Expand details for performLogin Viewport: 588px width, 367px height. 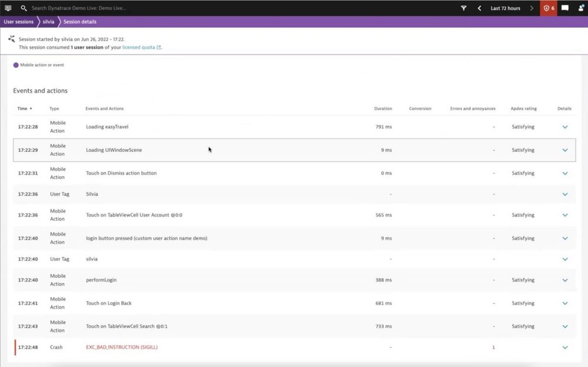pyautogui.click(x=564, y=281)
